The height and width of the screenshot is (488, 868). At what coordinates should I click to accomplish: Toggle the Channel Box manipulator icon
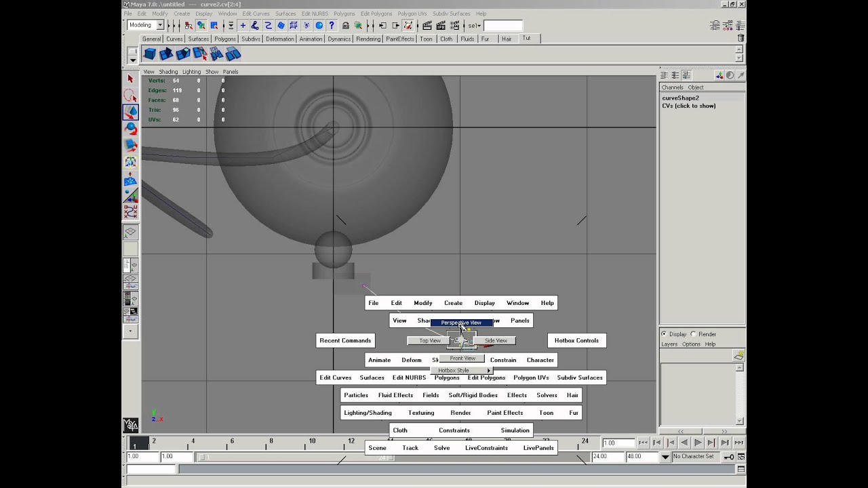(x=719, y=75)
